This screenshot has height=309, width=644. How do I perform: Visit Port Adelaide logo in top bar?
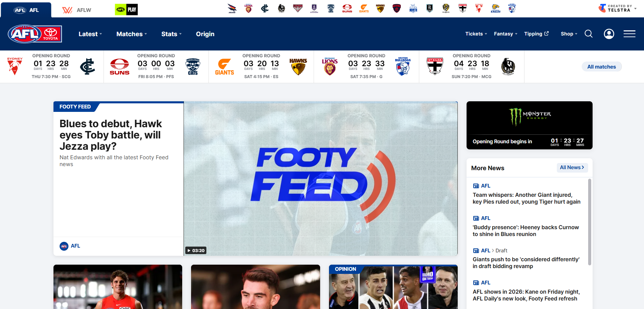[x=430, y=9]
